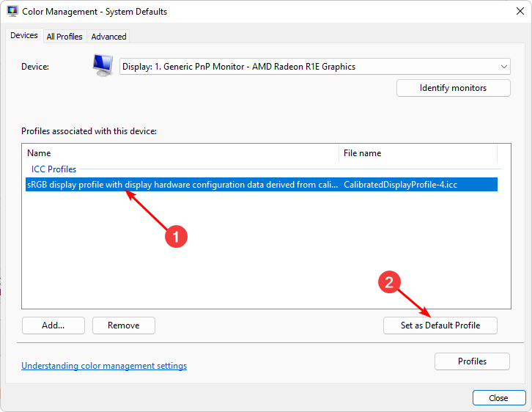Select the sRGB display profile row
The height and width of the screenshot is (412, 532).
point(182,185)
